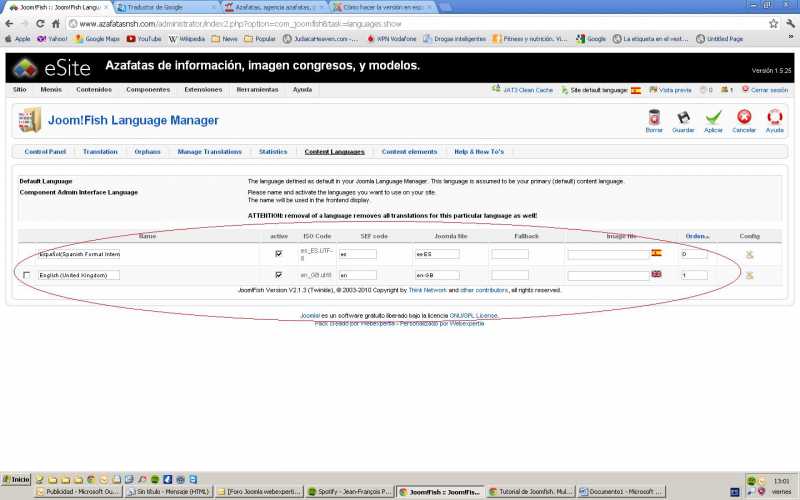Toggle the active checkbox for English (United Kingdom)

(x=279, y=275)
